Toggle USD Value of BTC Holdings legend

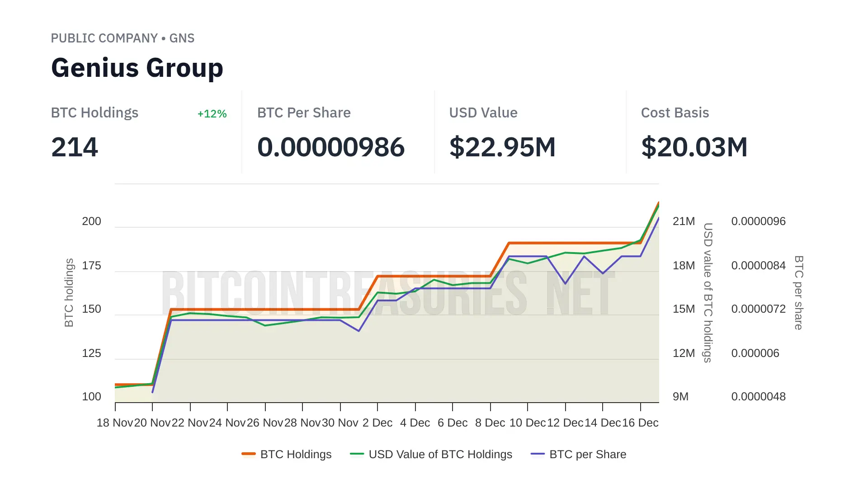(440, 454)
